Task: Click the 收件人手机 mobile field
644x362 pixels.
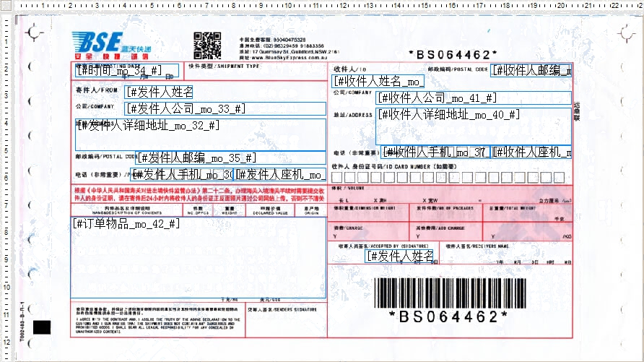Action: [436, 152]
